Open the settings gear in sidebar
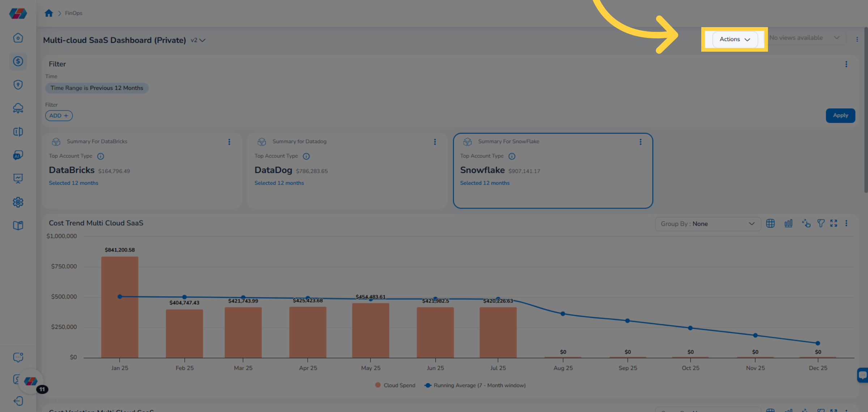 (x=18, y=202)
